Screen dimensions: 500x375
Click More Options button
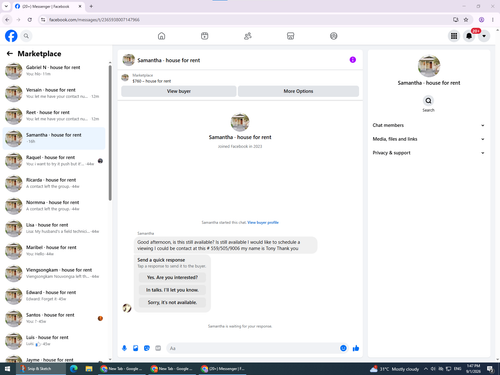click(x=298, y=91)
